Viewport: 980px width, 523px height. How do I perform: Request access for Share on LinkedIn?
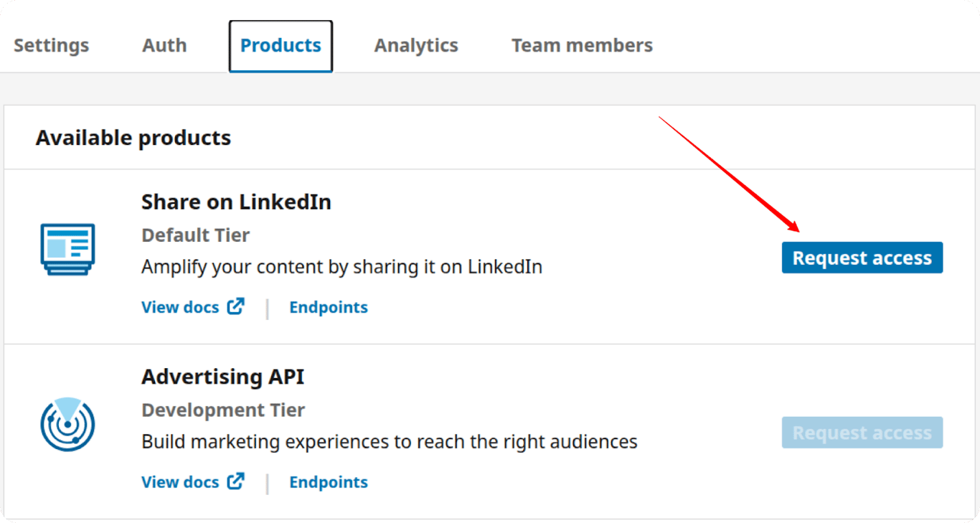coord(862,258)
